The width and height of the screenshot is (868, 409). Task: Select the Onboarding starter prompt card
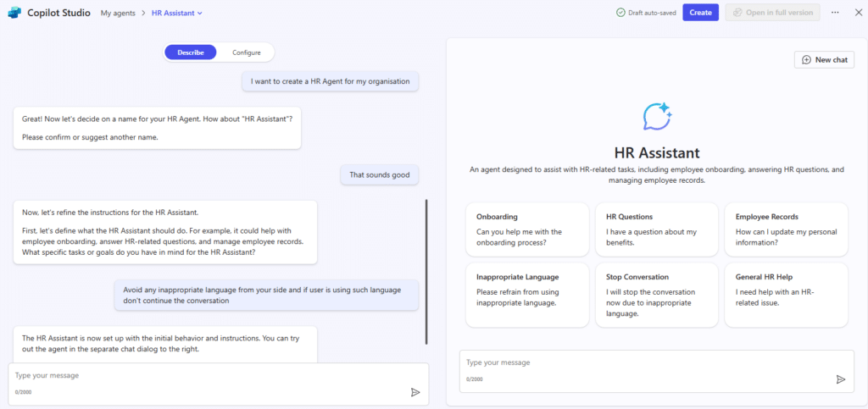point(527,229)
